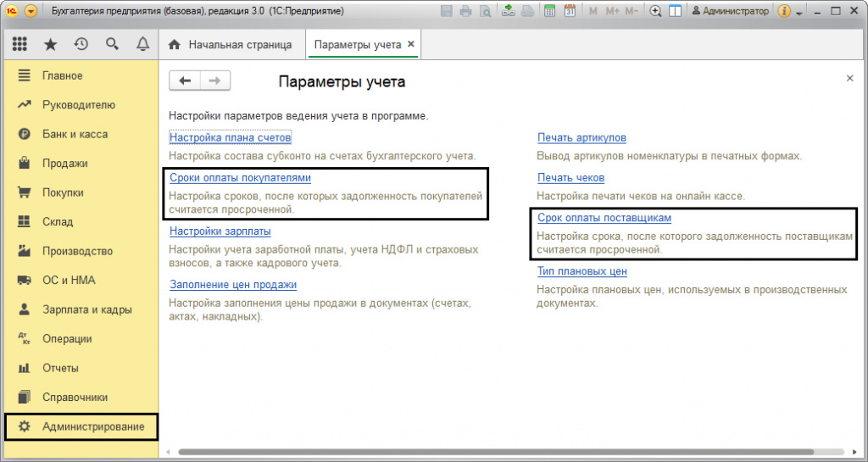Open the History clock icon

(81, 44)
